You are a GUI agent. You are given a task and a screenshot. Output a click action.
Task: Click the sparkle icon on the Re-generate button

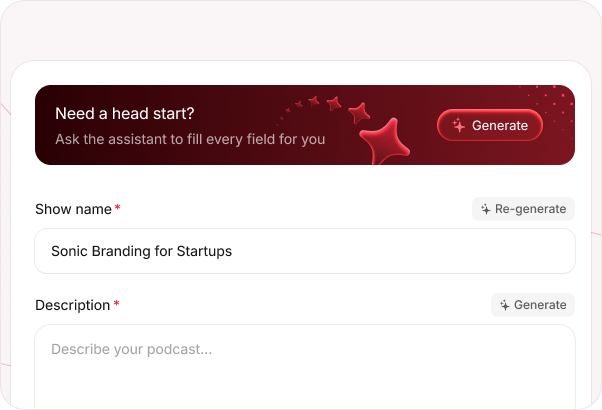[485, 209]
